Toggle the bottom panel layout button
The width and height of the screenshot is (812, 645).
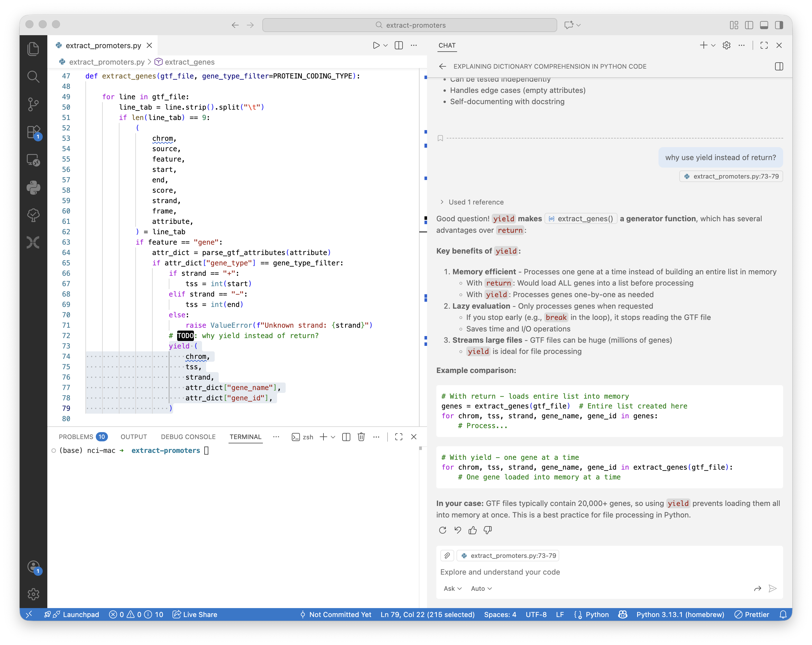[764, 25]
